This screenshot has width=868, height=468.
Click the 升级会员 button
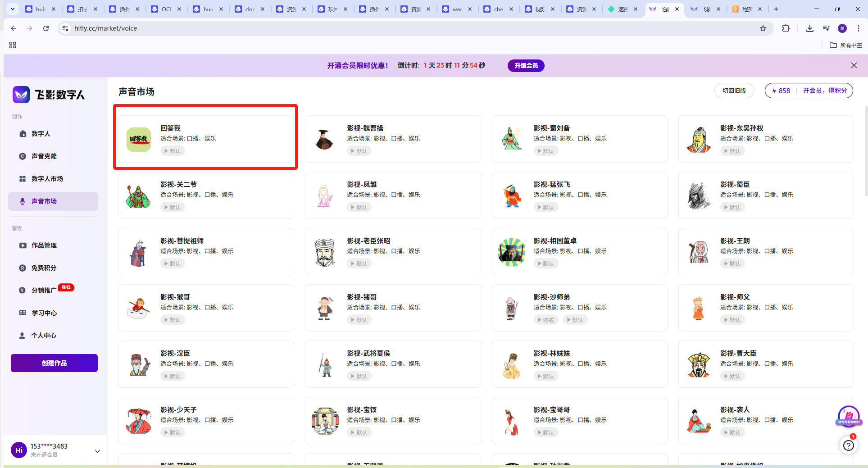click(x=526, y=66)
